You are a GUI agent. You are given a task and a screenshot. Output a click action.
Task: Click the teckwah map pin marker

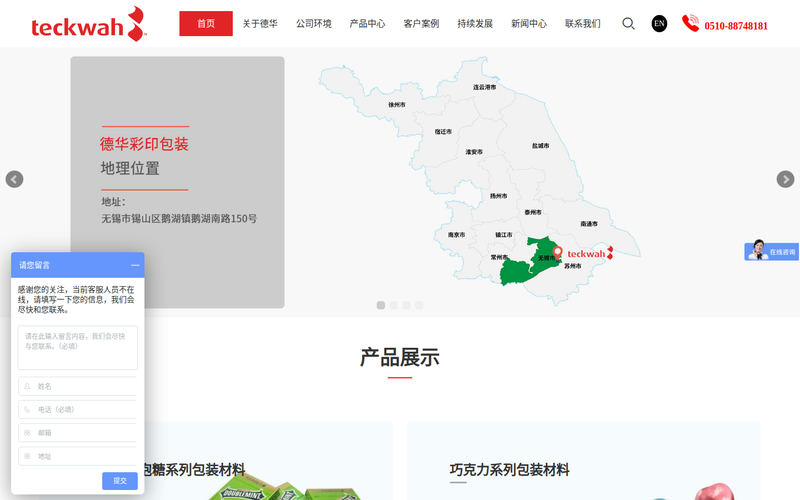tap(557, 253)
